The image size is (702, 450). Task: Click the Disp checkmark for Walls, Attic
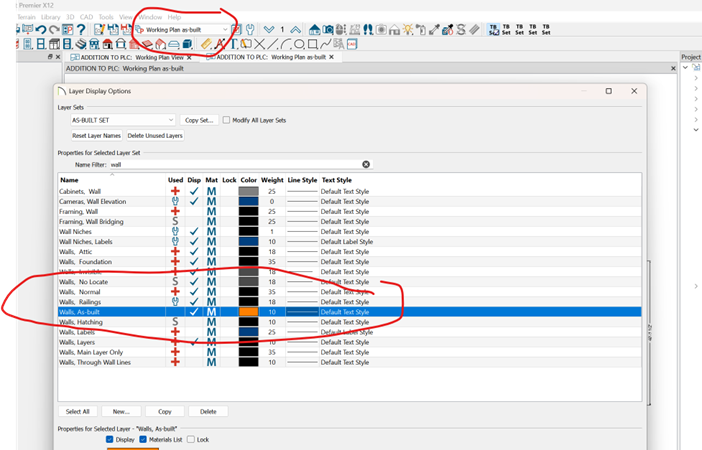[x=194, y=252]
